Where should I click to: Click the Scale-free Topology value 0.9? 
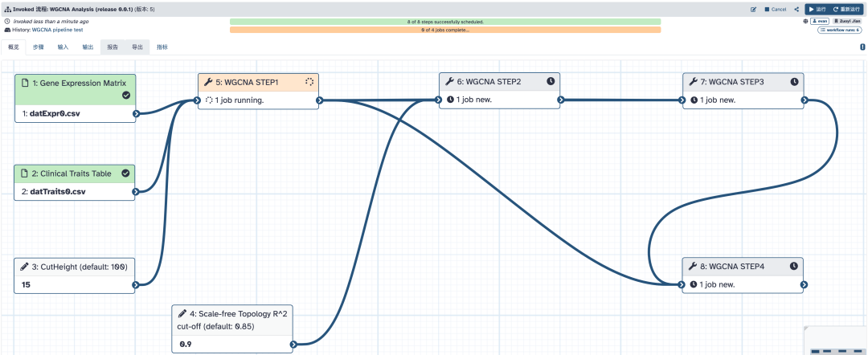pyautogui.click(x=186, y=344)
